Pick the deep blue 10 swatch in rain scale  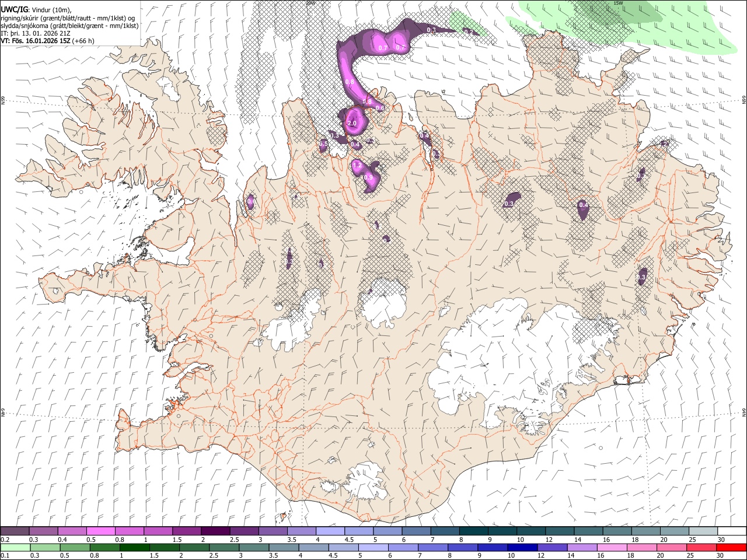click(522, 548)
